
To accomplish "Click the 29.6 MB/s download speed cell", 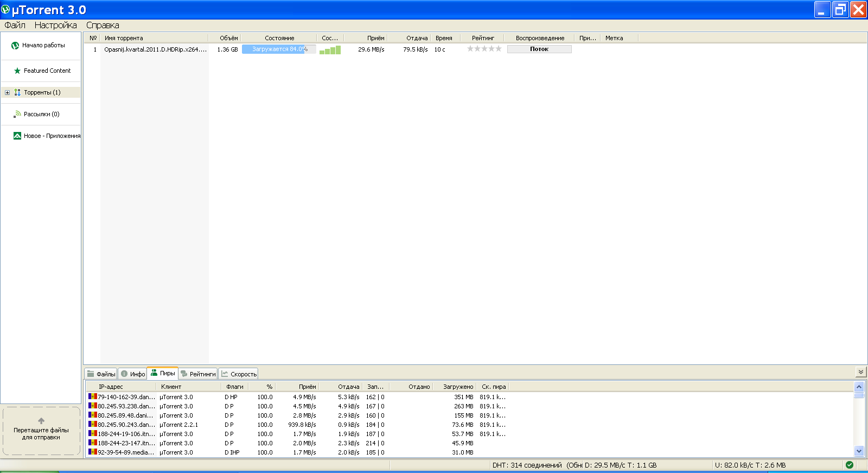I will pos(371,49).
